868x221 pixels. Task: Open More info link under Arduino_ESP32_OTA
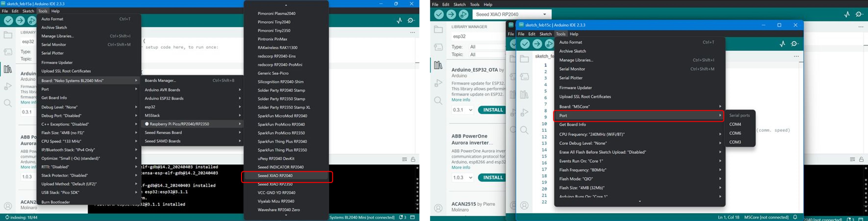pos(461,100)
